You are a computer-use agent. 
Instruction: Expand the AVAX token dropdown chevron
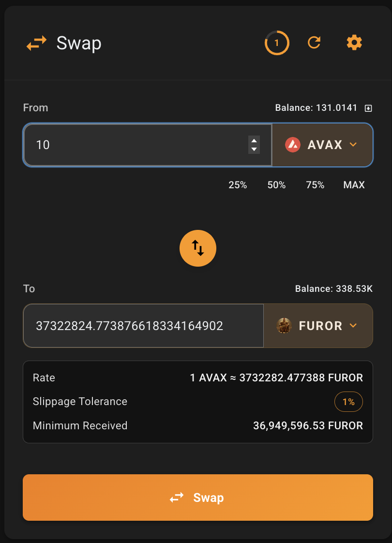pos(353,145)
